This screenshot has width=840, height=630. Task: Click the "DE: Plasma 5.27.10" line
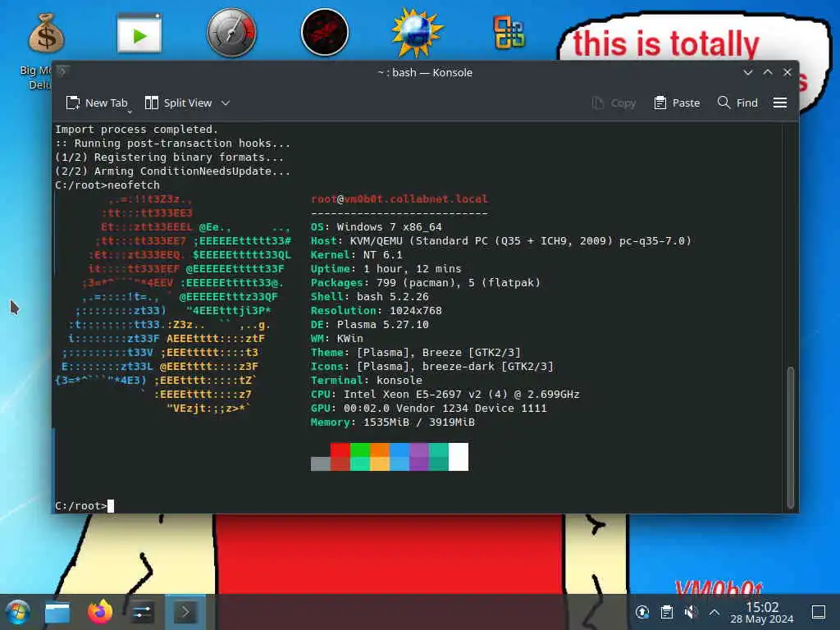coord(370,324)
